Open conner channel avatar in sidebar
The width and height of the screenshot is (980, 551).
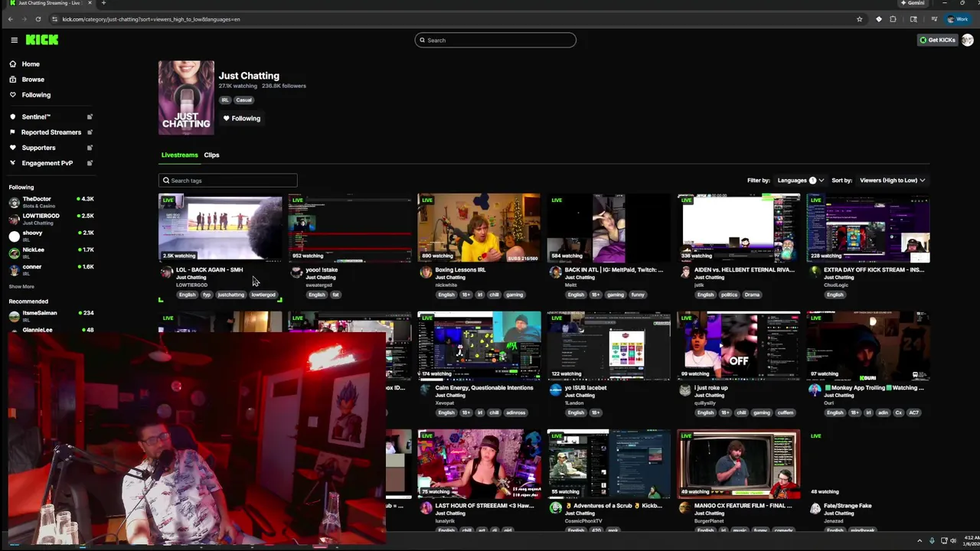14,270
